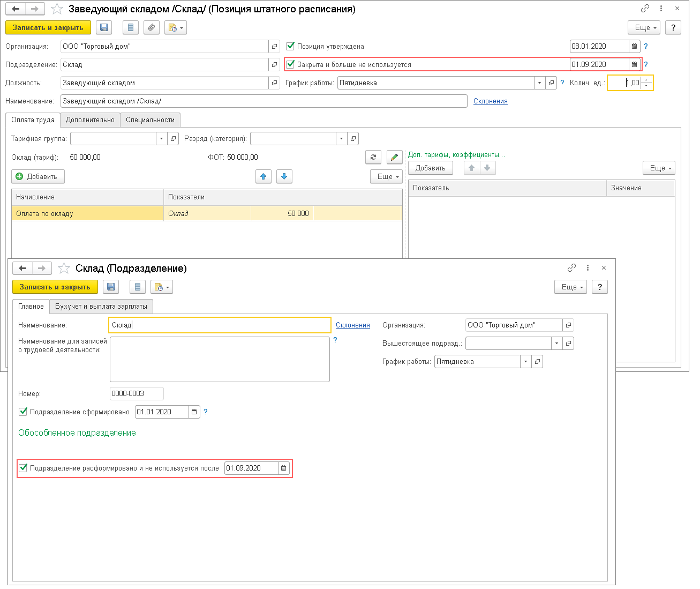Click favorite star next to Склад (Подразделение)

click(x=64, y=269)
